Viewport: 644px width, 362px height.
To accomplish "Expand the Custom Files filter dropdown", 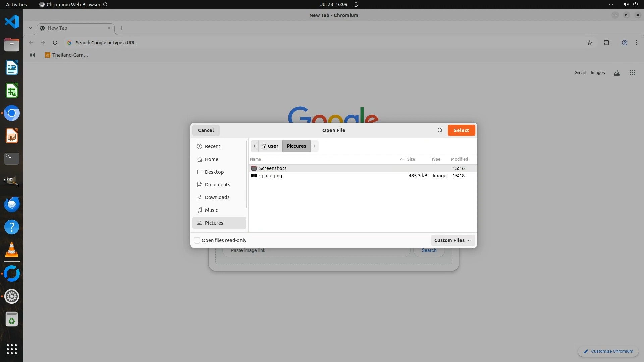I will [x=452, y=240].
